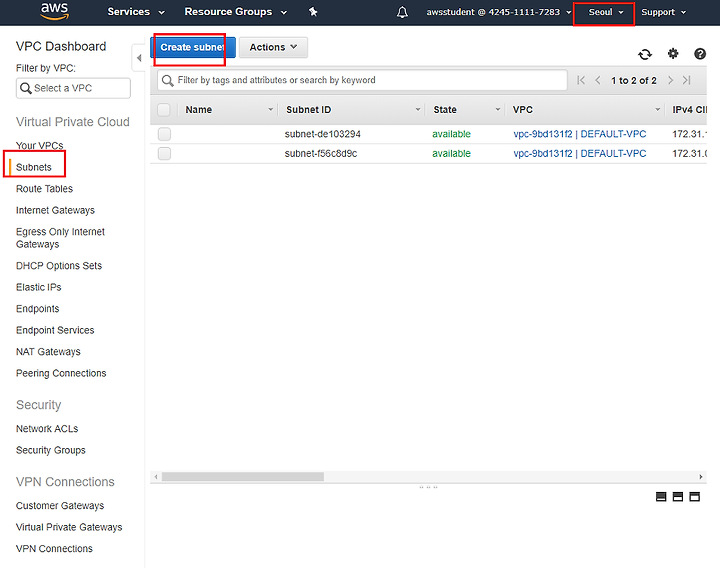This screenshot has width=720, height=568.
Task: Select the split bottom pane layout icon
Action: [678, 497]
